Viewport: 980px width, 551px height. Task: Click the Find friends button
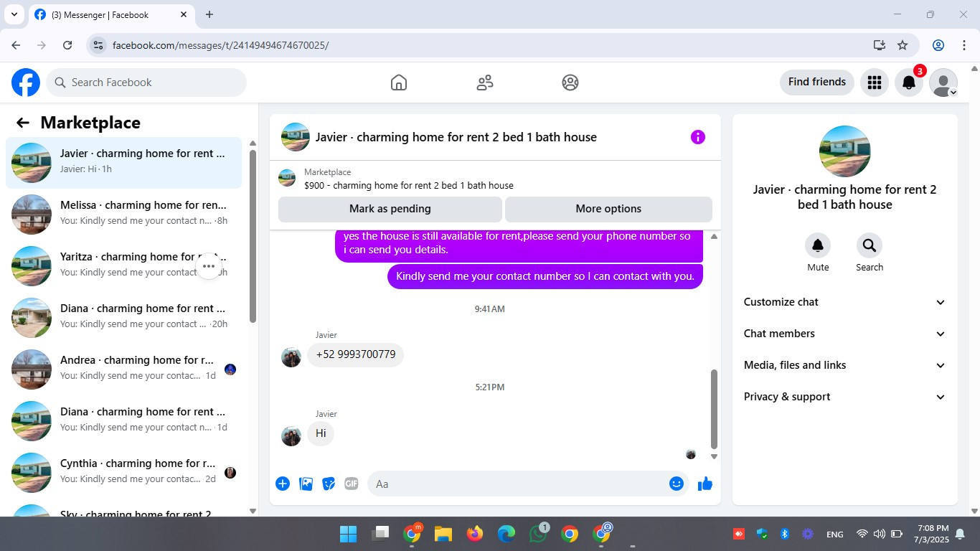pyautogui.click(x=817, y=82)
